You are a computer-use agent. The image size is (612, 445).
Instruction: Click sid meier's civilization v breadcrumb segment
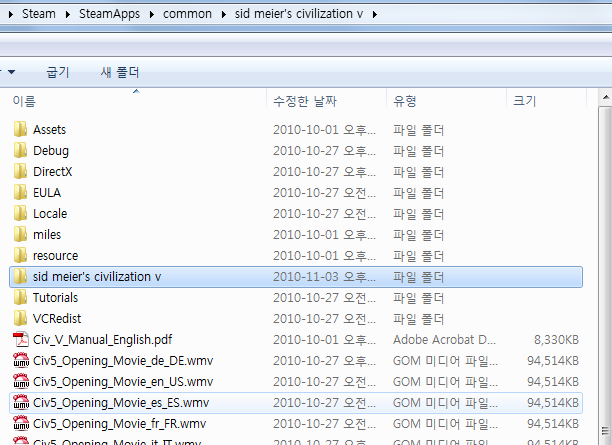tap(299, 14)
